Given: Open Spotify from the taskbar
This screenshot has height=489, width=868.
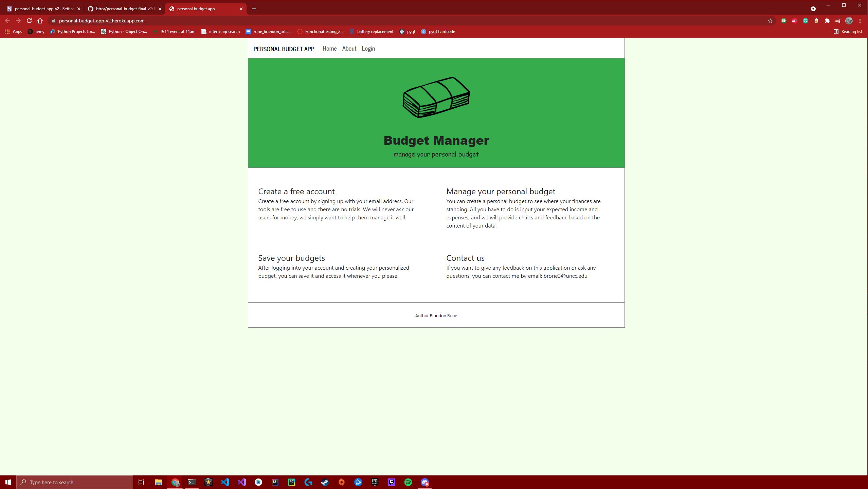Looking at the screenshot, I should pos(408,482).
